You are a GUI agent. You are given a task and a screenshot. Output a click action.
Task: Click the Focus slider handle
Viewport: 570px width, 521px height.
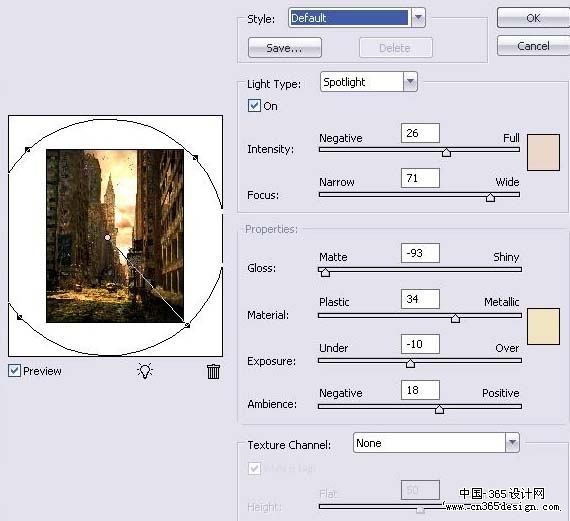pyautogui.click(x=490, y=197)
